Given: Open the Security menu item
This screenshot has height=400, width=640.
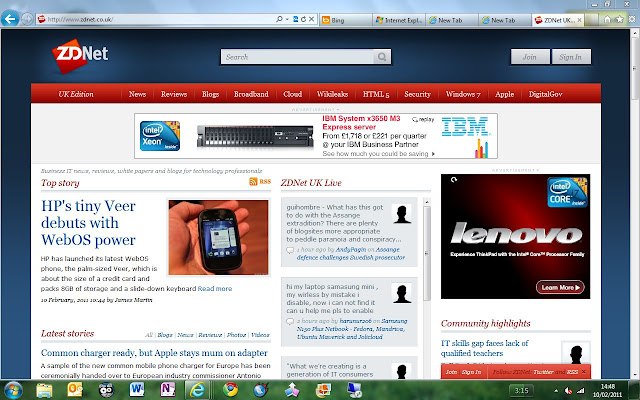Looking at the screenshot, I should coord(417,94).
